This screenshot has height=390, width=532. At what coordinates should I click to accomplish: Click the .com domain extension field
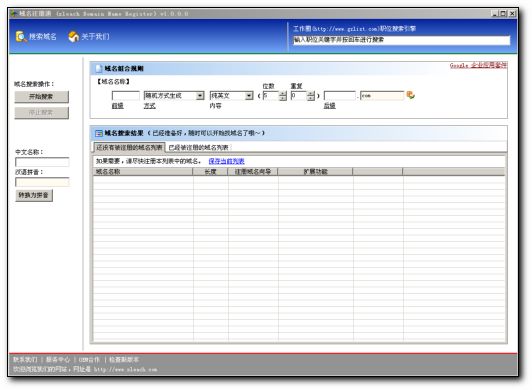[382, 96]
